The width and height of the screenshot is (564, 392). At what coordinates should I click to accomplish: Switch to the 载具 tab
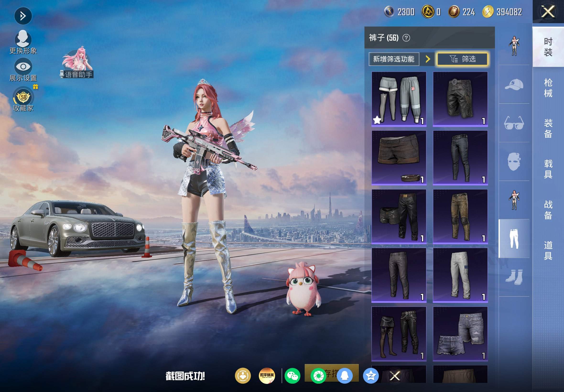(548, 169)
